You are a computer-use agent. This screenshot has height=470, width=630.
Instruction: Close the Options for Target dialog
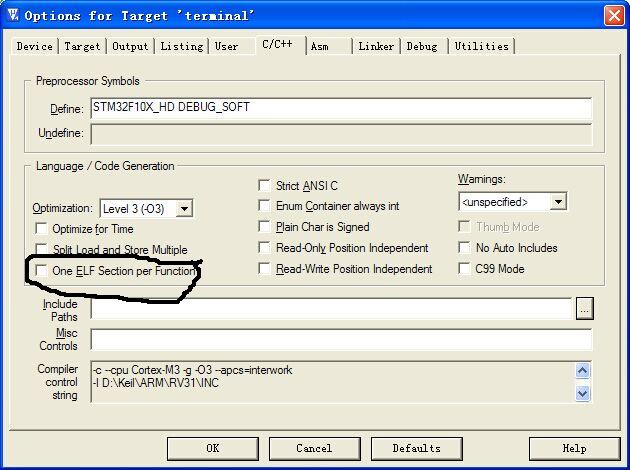pyautogui.click(x=614, y=16)
